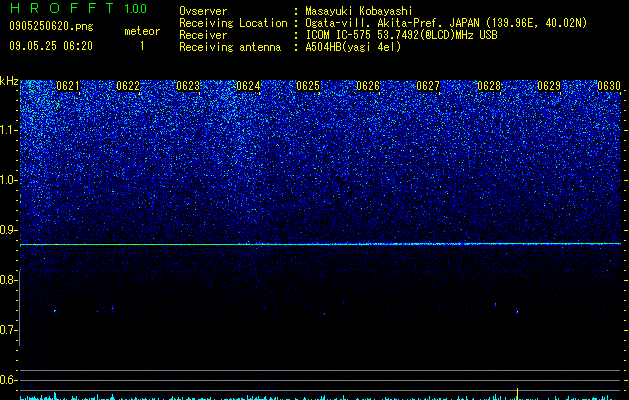
Task: Click the 0621 time marker
Action: (x=68, y=86)
